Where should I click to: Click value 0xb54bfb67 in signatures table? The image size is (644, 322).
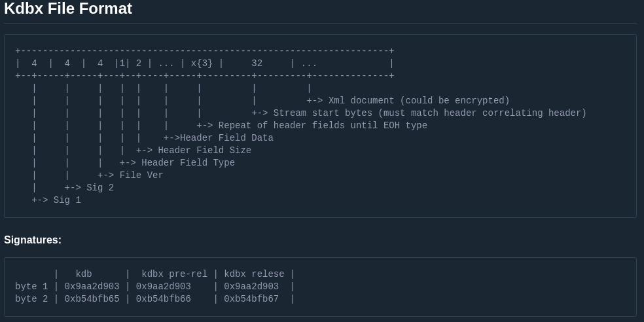251,299
